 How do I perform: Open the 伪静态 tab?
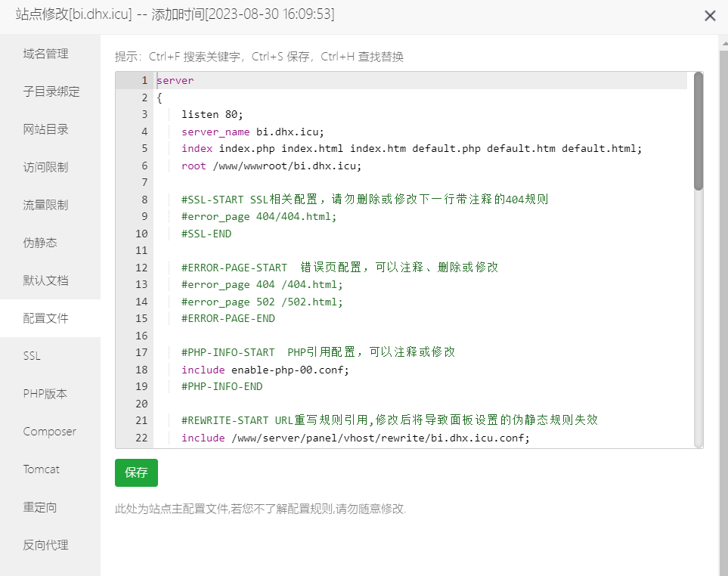click(50, 243)
